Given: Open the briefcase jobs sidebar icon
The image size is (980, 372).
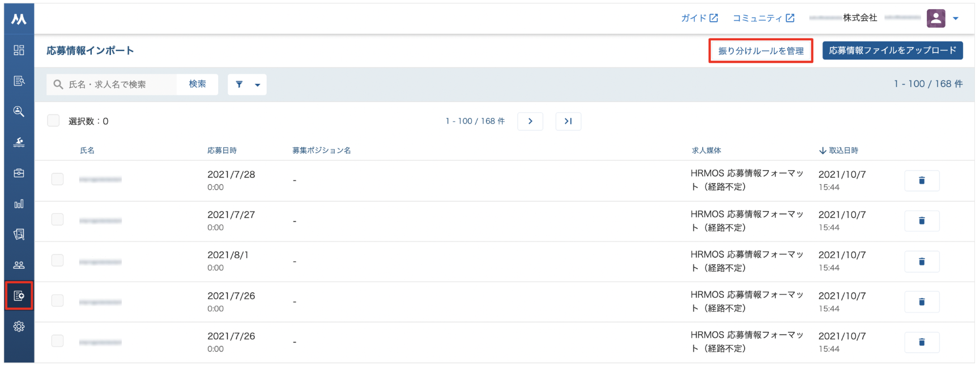Looking at the screenshot, I should pyautogui.click(x=19, y=173).
